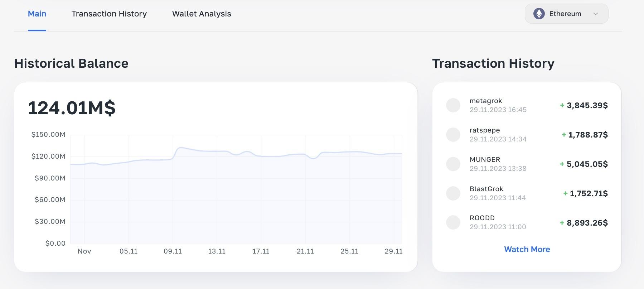Click the Watch More link
This screenshot has height=289, width=644.
click(527, 249)
